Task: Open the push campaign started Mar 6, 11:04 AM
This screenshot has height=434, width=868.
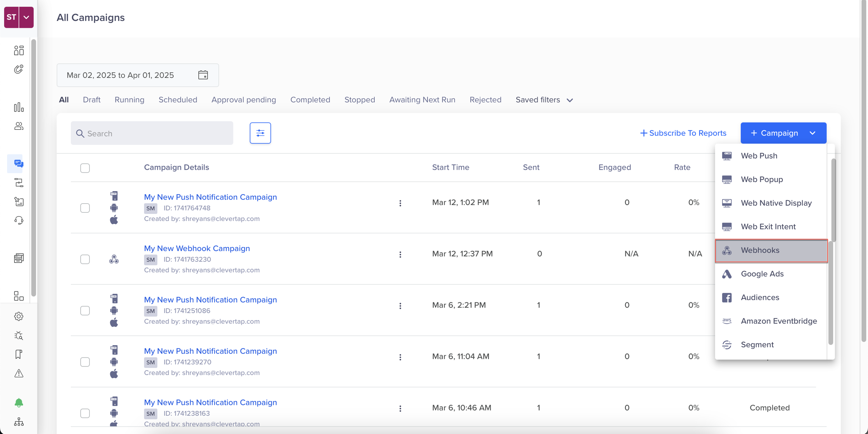Action: click(210, 351)
